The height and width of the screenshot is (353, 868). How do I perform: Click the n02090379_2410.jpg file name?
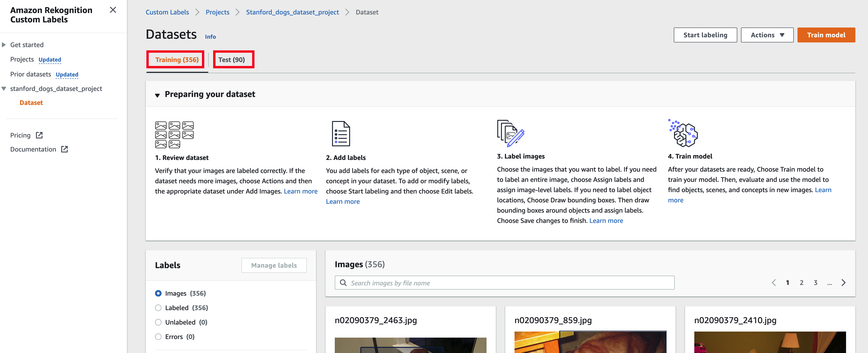point(735,320)
